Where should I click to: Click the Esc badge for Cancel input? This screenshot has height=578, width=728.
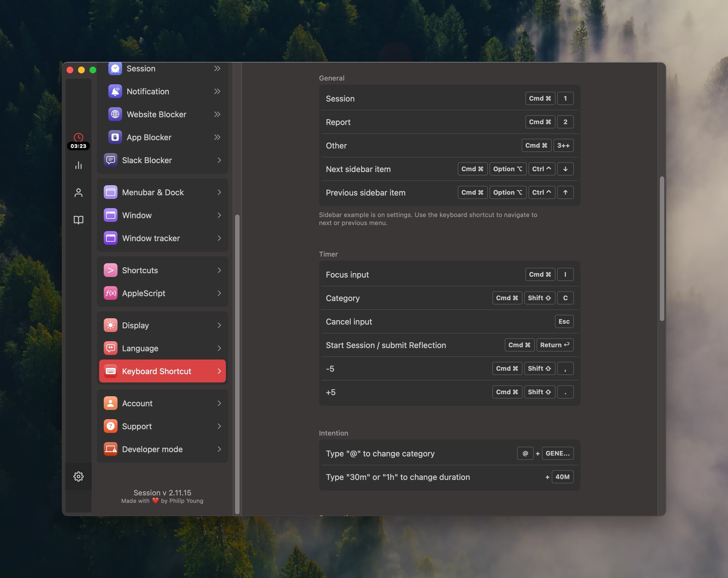[564, 321]
